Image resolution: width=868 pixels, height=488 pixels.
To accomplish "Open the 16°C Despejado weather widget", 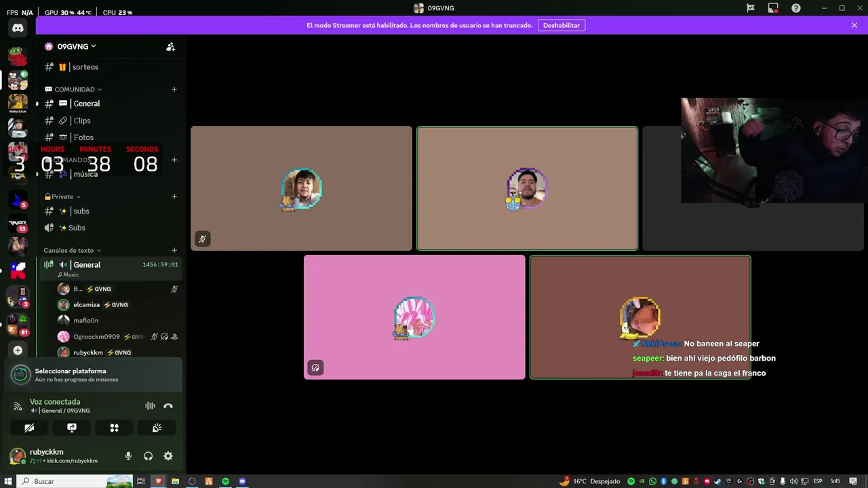I will coord(589,481).
